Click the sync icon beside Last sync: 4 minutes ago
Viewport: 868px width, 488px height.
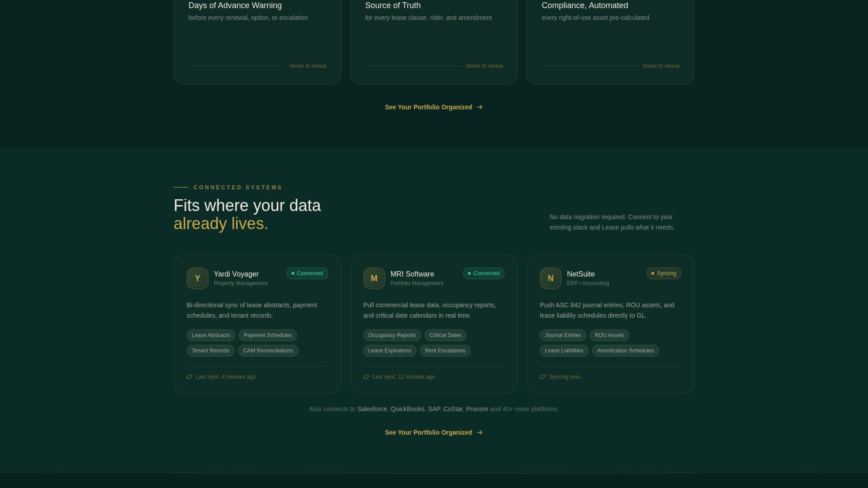[x=189, y=377]
